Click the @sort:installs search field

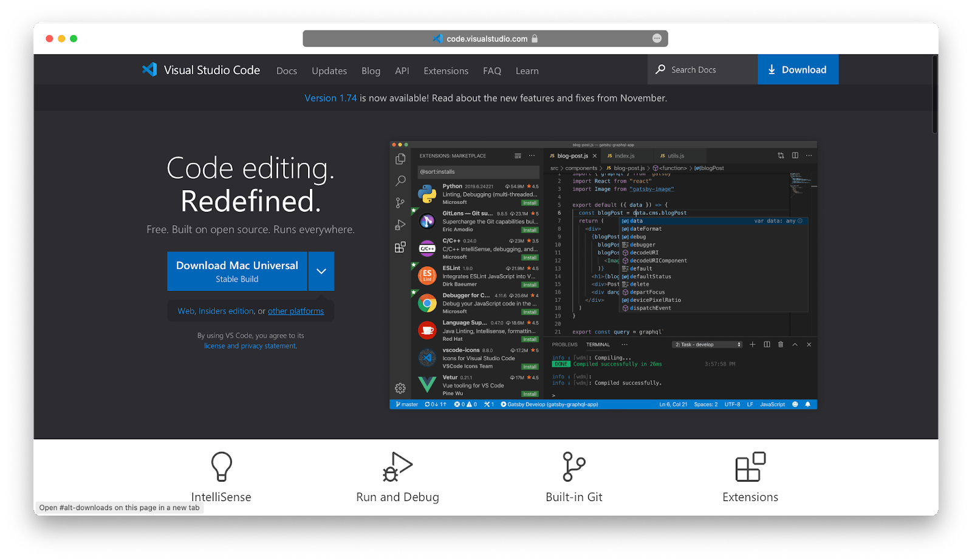(478, 172)
